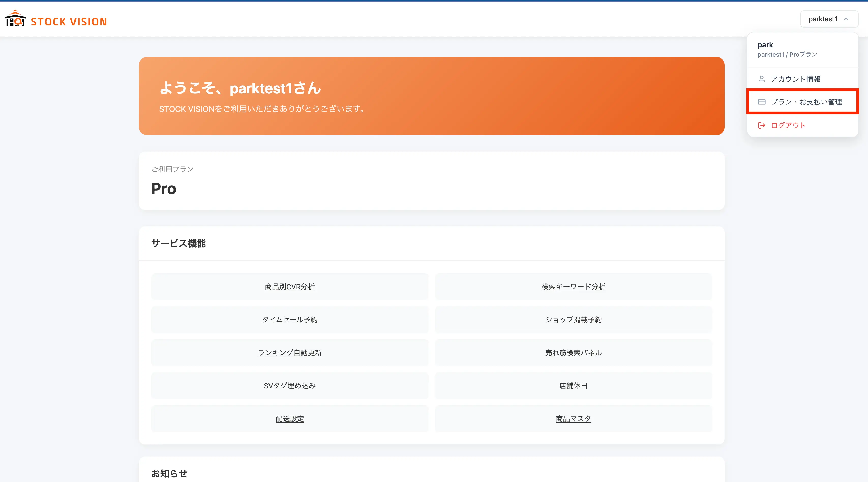This screenshot has height=482, width=868.
Task: Click the park user name in menu
Action: tap(765, 45)
